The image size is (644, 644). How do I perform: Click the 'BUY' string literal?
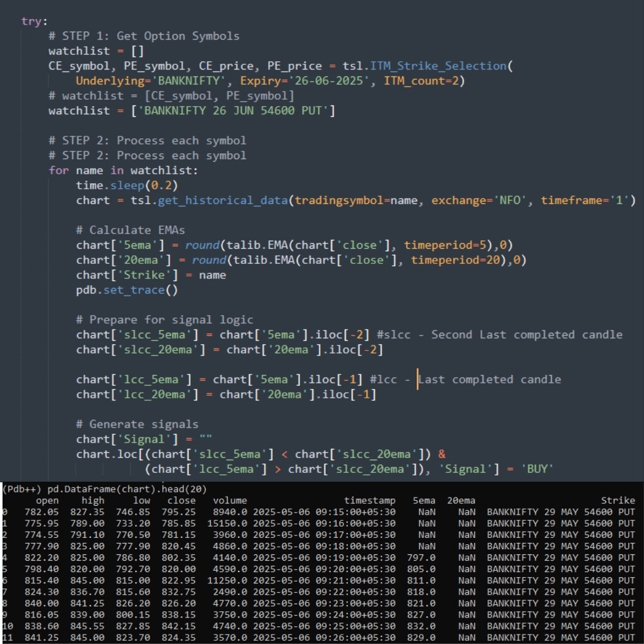pos(537,469)
